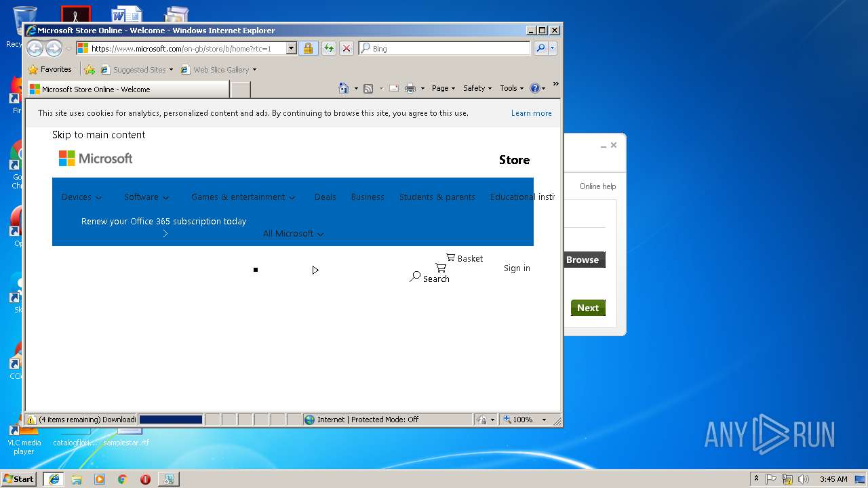Viewport: 868px width, 488px height.
Task: Select the Microsoft Store Online - Welcome tab
Action: click(127, 89)
